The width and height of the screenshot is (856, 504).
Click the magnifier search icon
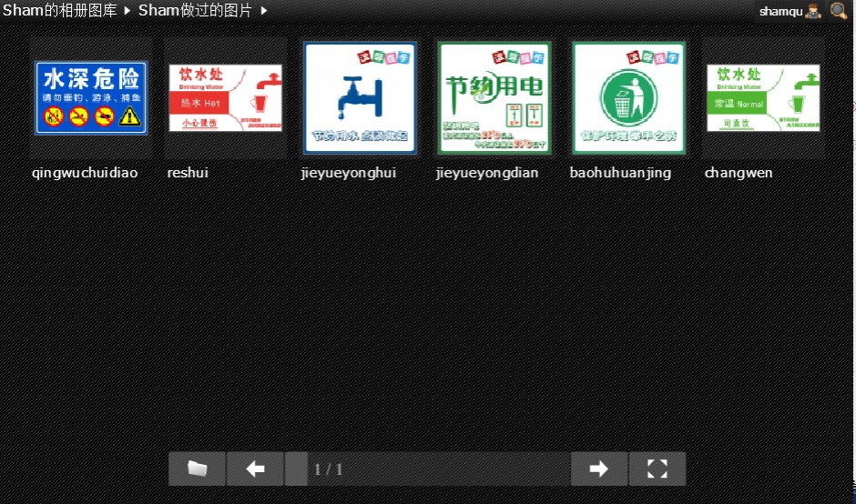[x=839, y=11]
